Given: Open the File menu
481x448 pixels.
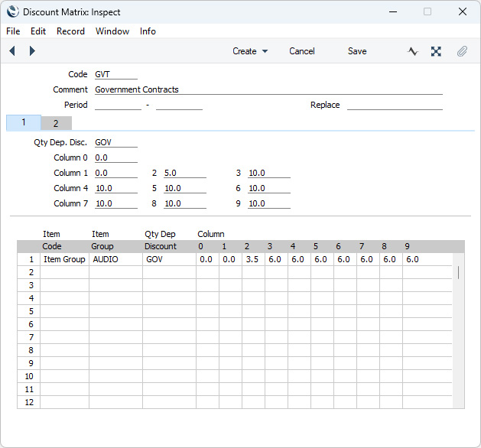Looking at the screenshot, I should coord(13,31).
